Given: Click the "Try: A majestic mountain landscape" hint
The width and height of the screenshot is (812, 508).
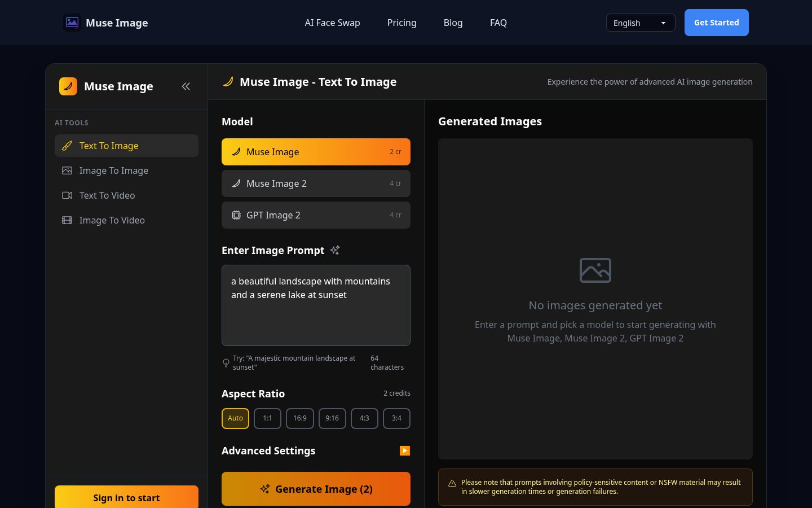Looking at the screenshot, I should pyautogui.click(x=294, y=363).
